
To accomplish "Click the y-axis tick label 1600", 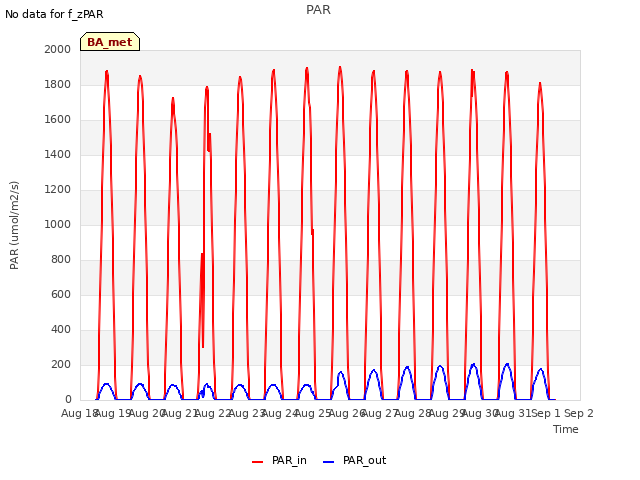I will point(58,120).
